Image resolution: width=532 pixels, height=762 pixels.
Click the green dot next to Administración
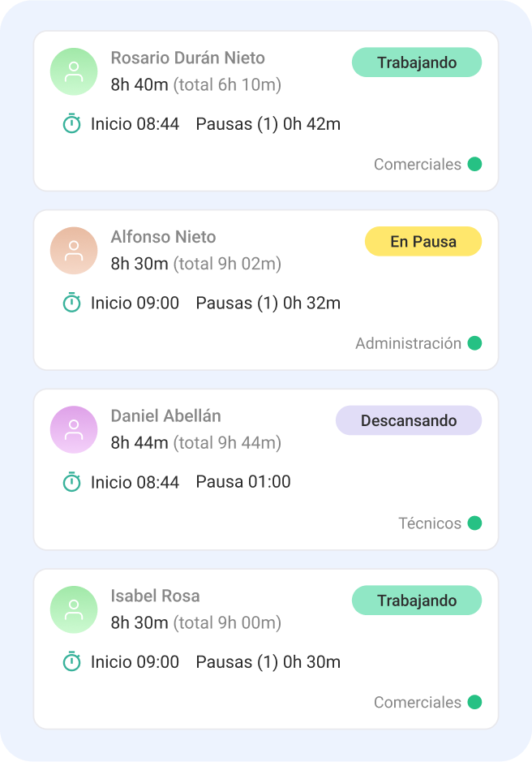point(474,343)
